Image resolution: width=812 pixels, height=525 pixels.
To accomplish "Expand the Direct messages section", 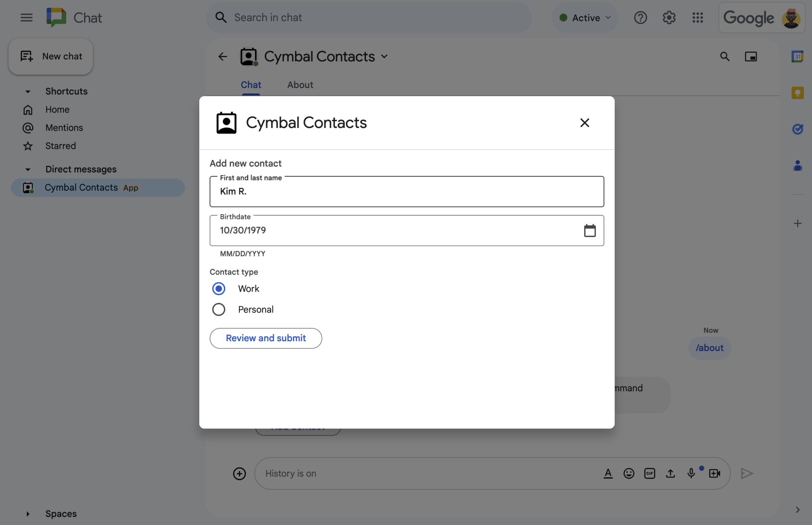I will point(27,169).
